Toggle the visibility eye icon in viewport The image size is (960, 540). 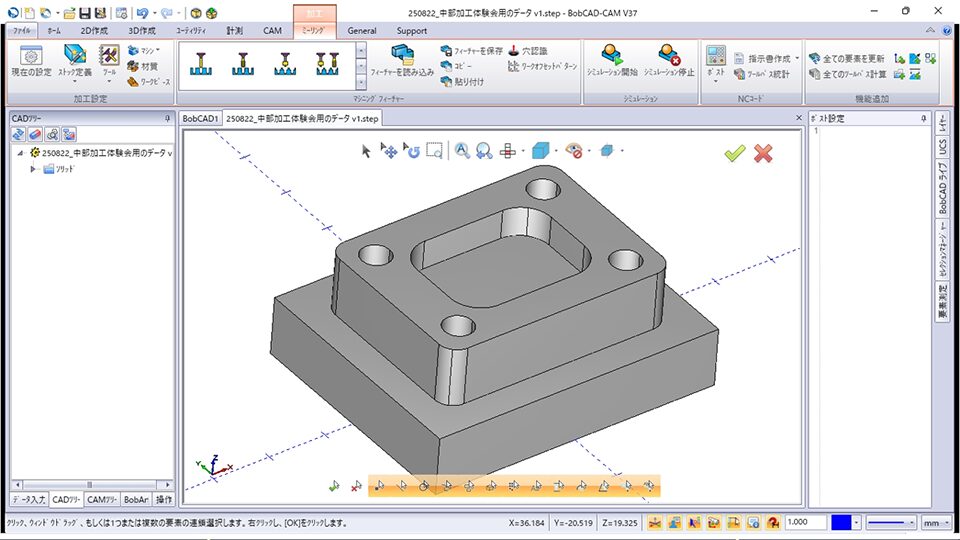click(574, 151)
